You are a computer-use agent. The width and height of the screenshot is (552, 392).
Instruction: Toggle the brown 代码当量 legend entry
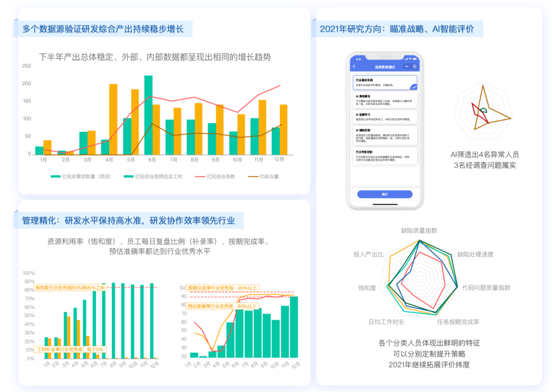click(x=264, y=176)
